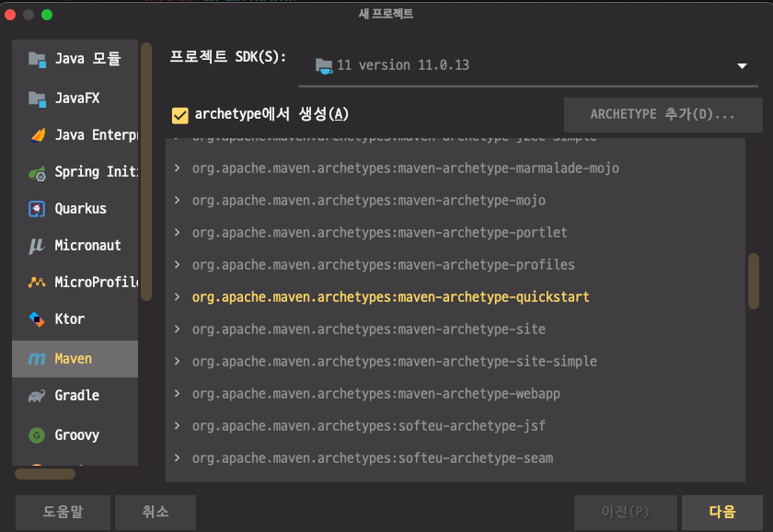Select org.apache.maven.archetypes:softeu-archetype-jsf row text

369,426
